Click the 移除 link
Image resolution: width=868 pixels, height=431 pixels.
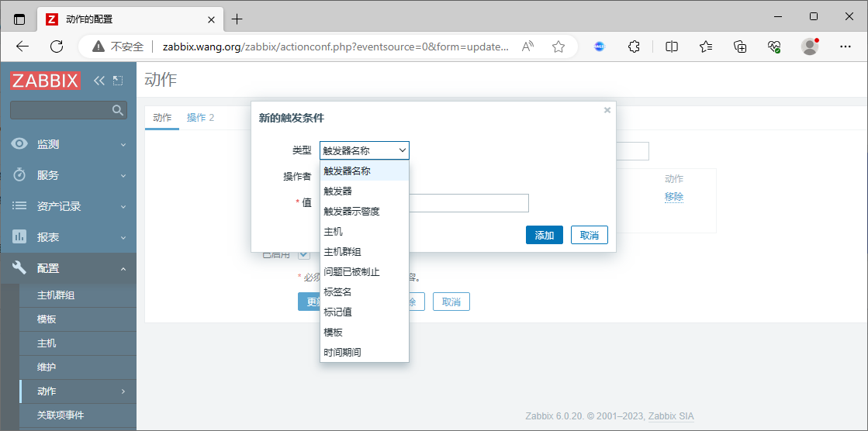pyautogui.click(x=674, y=196)
